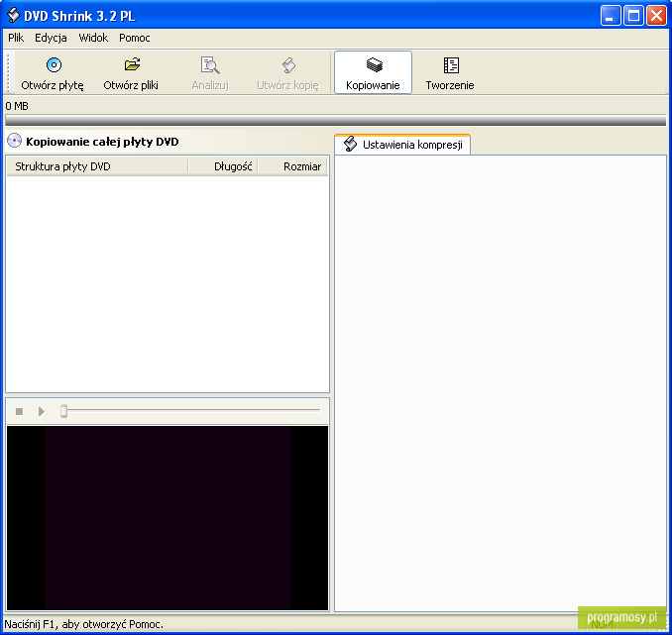Close the DVD Shrink window
672x635 pixels.
click(656, 16)
